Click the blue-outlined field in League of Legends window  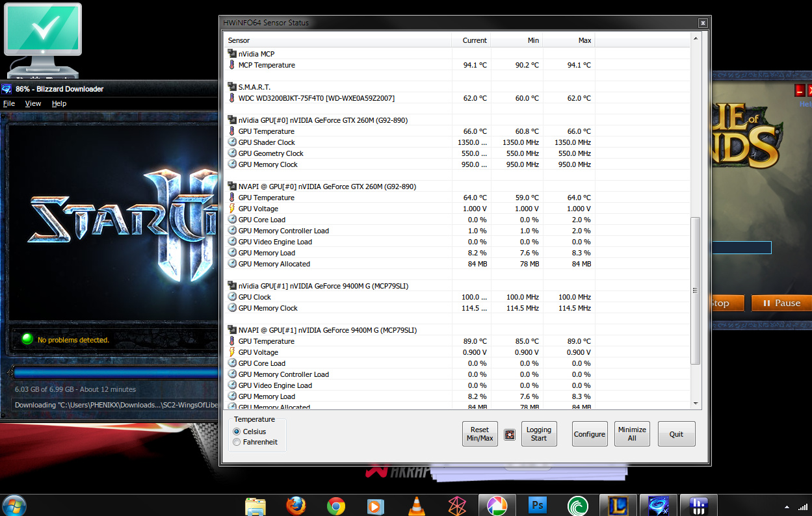coord(741,248)
